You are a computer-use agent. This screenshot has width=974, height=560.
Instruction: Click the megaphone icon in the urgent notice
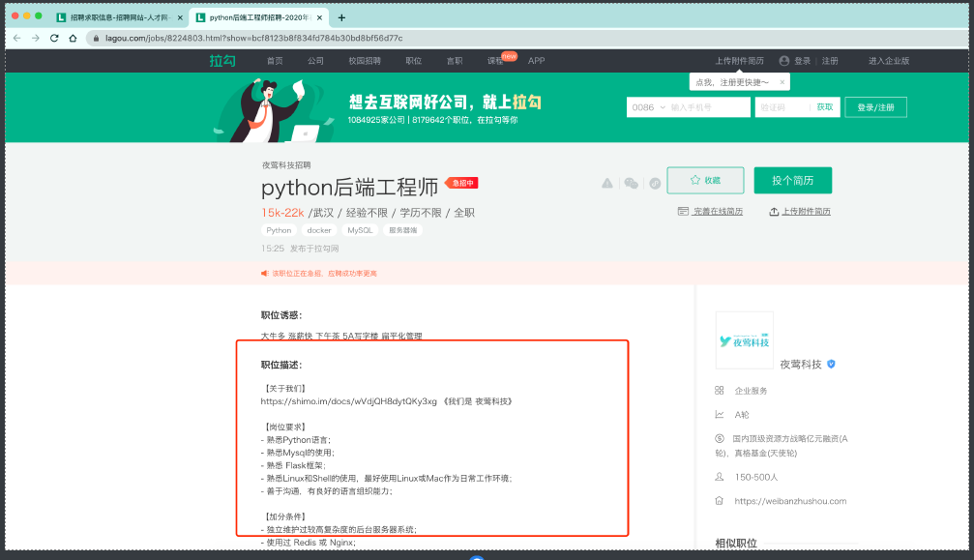click(265, 273)
